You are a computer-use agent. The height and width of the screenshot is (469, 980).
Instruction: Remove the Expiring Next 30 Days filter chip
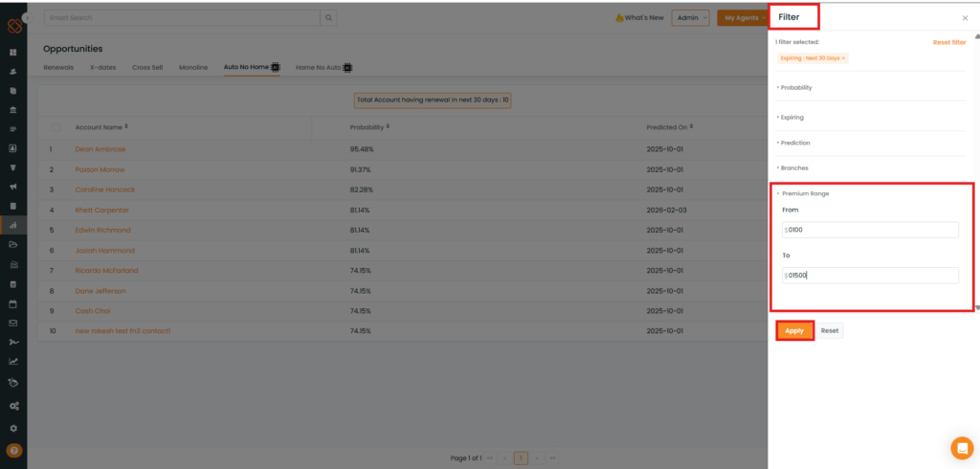843,58
